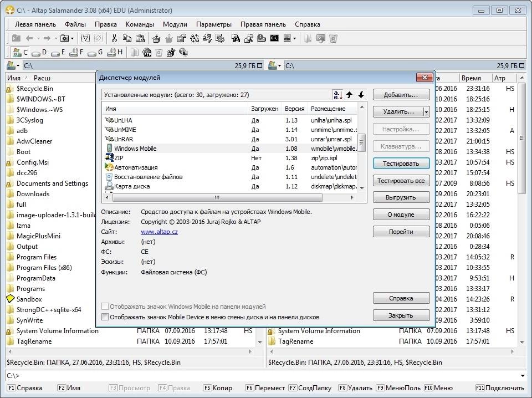Screen dimensions: 532x398
Task: Switch to drive D in drive bar
Action: 39,52
